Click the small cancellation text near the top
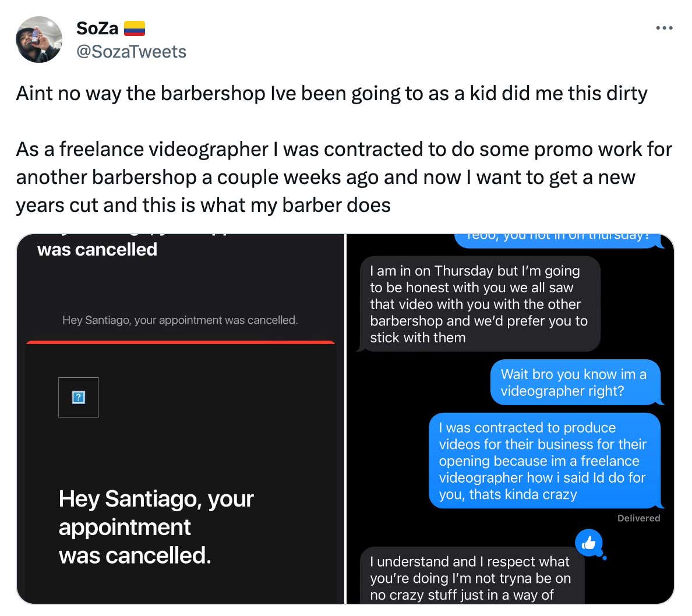The image size is (692, 616). coord(179,320)
